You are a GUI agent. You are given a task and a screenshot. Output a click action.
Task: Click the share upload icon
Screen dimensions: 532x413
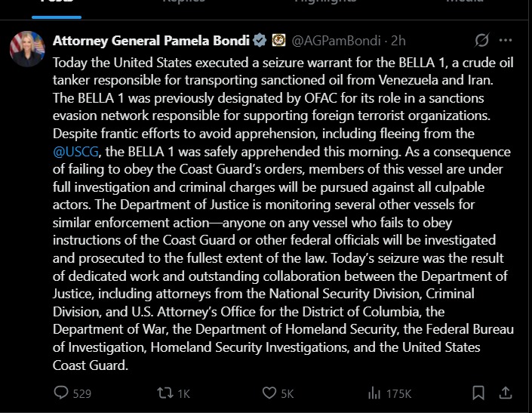click(506, 393)
